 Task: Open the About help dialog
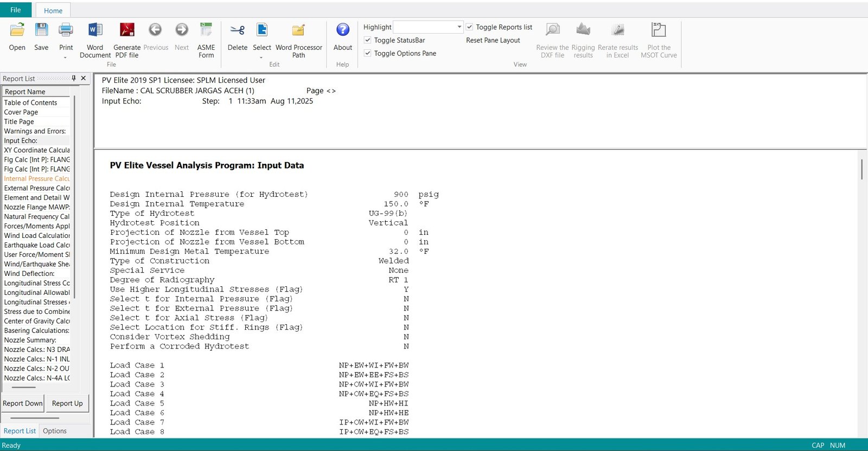click(342, 30)
